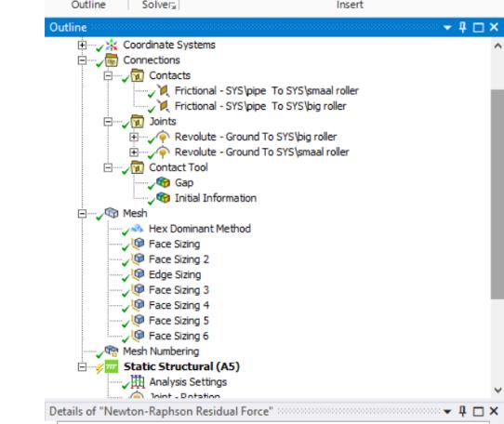Click the Outline scrollbar up arrow
This screenshot has height=424, width=504.
point(497,46)
